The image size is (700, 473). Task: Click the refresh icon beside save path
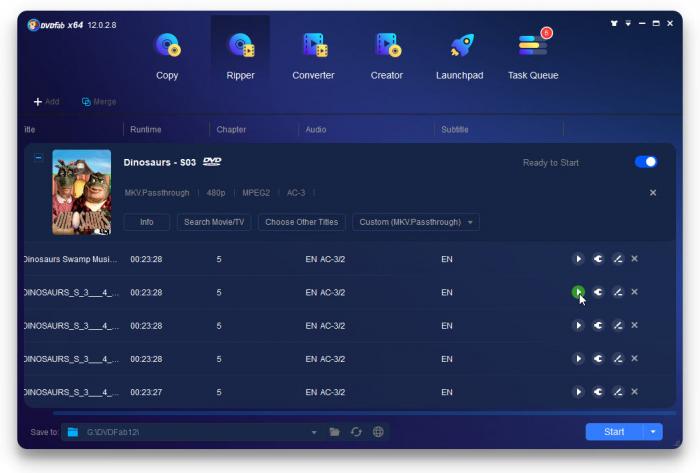pos(356,432)
